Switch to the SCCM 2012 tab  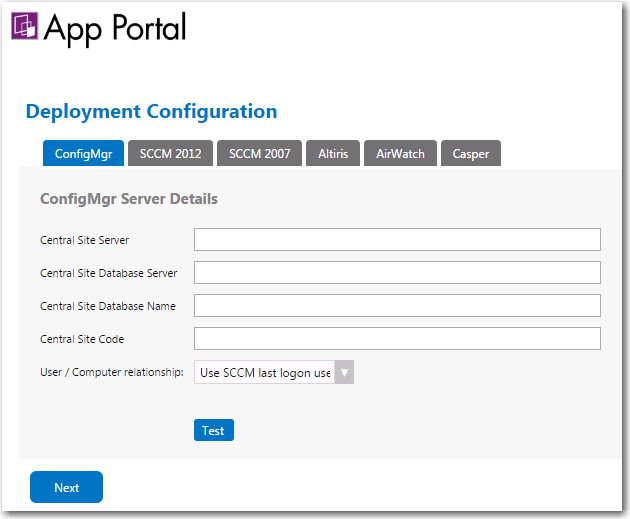point(170,153)
